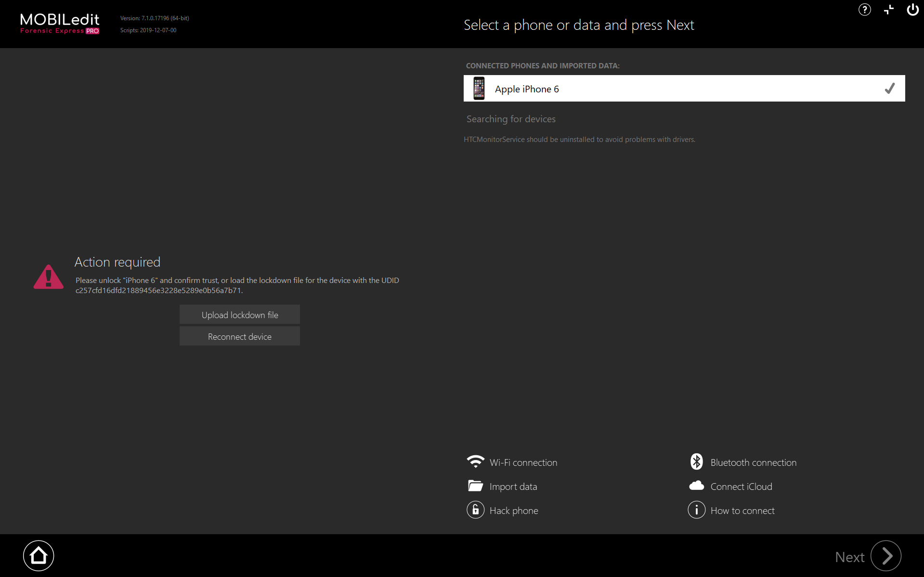This screenshot has height=577, width=924.
Task: Click the HTCMonitorService warning message
Action: (579, 140)
